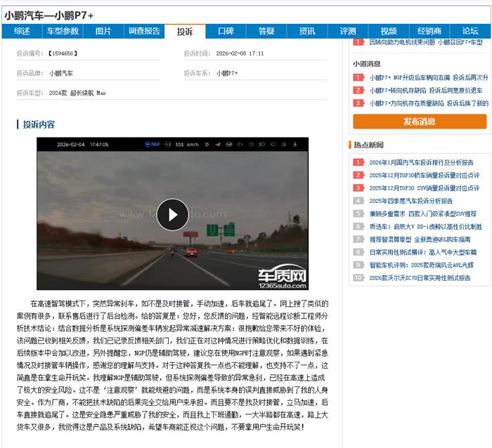Click rank 2 badge in 小道消息
Screen dimensions: 492x448
pos(358,91)
